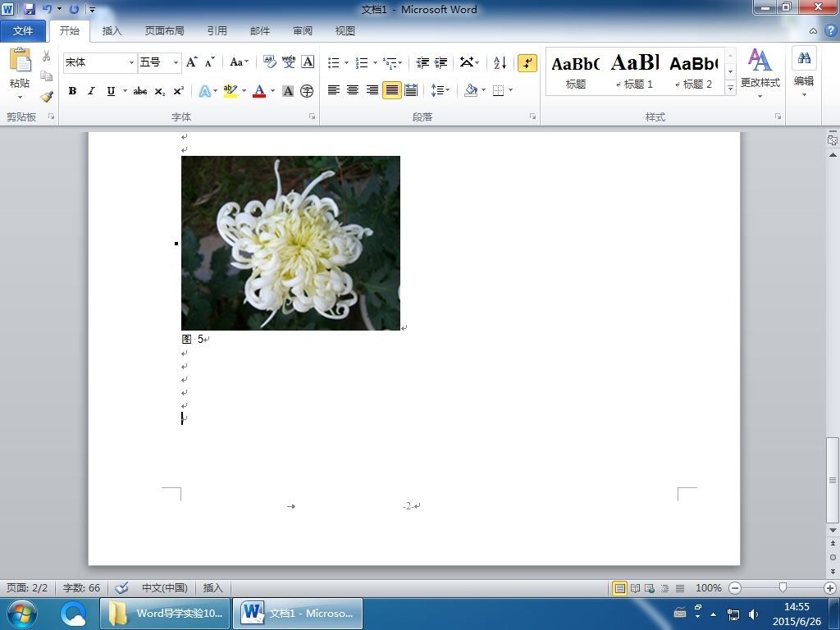Screen dimensions: 840x630
Task: Open the font size dropdown 五号
Action: 176,62
